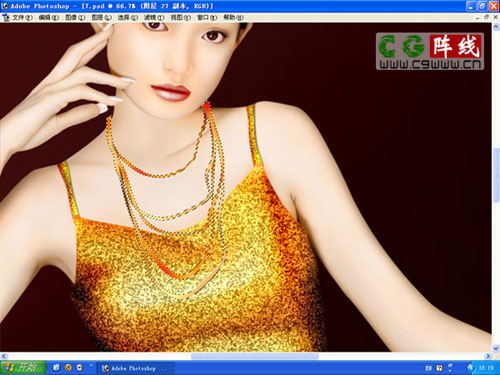The width and height of the screenshot is (500, 375).
Task: Open the 图层 (Layer) menu
Action: coord(101,17)
